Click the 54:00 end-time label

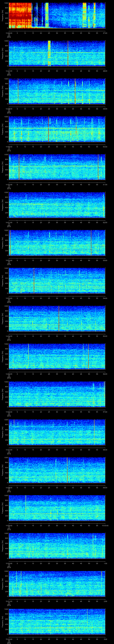(105, 298)
